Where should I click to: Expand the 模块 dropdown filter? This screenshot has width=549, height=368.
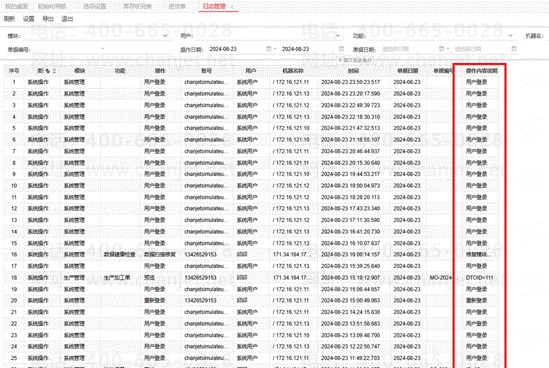point(165,35)
